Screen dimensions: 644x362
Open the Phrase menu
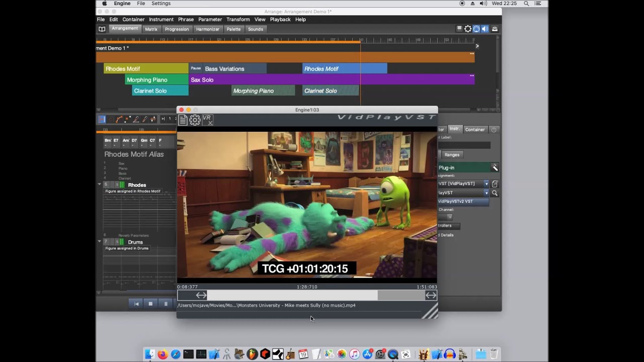point(186,20)
